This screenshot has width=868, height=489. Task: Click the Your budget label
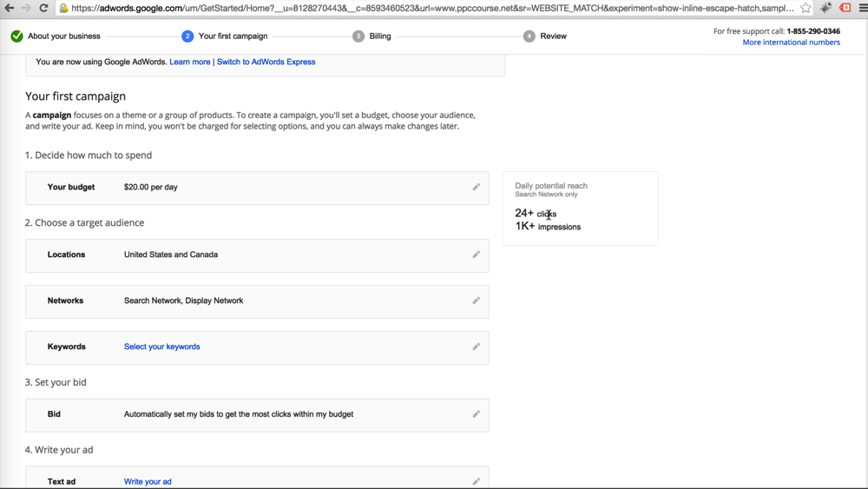(71, 188)
